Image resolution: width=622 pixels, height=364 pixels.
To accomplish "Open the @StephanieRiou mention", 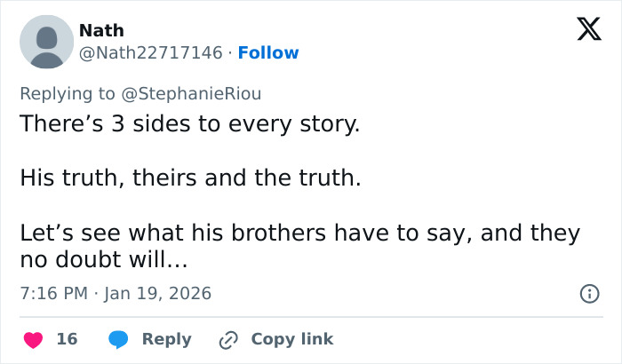I will pos(197,93).
